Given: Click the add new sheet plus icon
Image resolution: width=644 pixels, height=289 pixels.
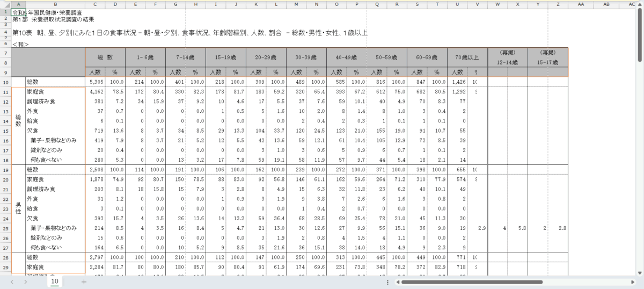Looking at the screenshot, I should [x=83, y=281].
